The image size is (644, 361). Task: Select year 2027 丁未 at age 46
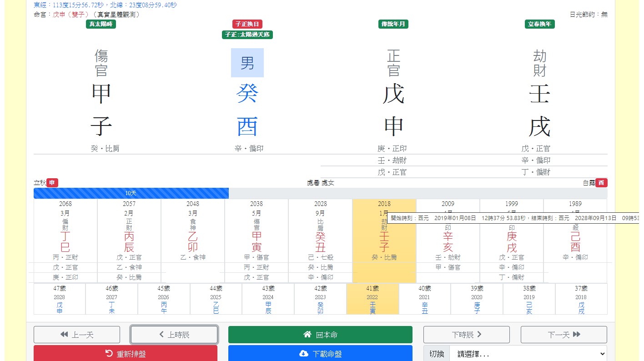tap(112, 299)
